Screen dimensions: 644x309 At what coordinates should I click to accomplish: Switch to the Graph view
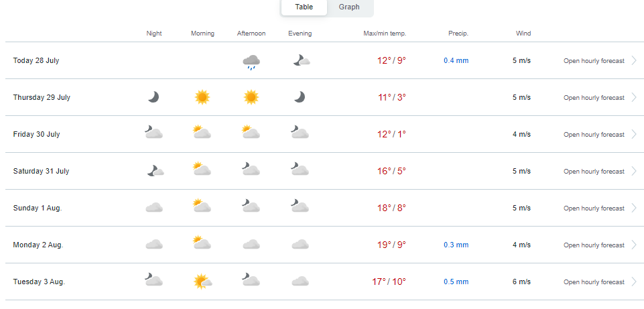(x=349, y=7)
